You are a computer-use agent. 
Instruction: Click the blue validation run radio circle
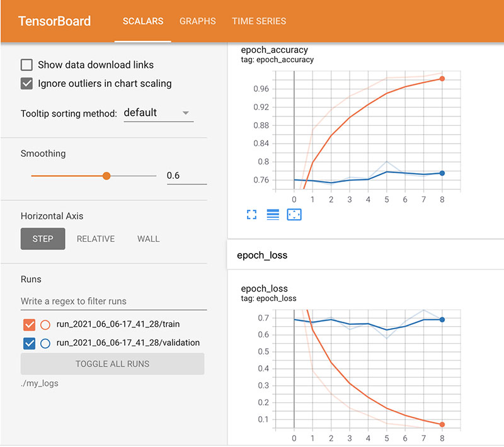click(x=45, y=343)
